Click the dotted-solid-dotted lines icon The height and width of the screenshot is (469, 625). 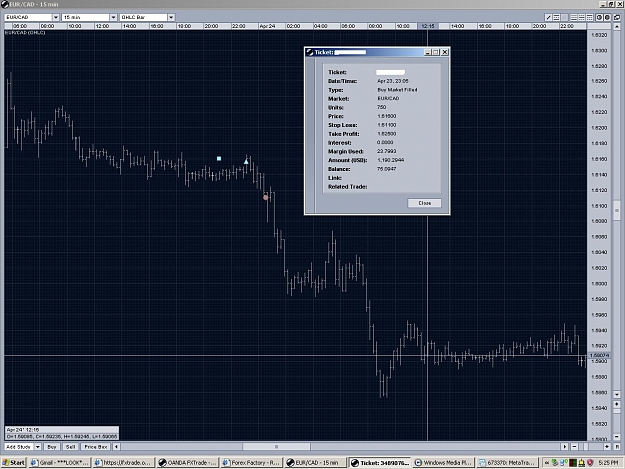coord(582,18)
